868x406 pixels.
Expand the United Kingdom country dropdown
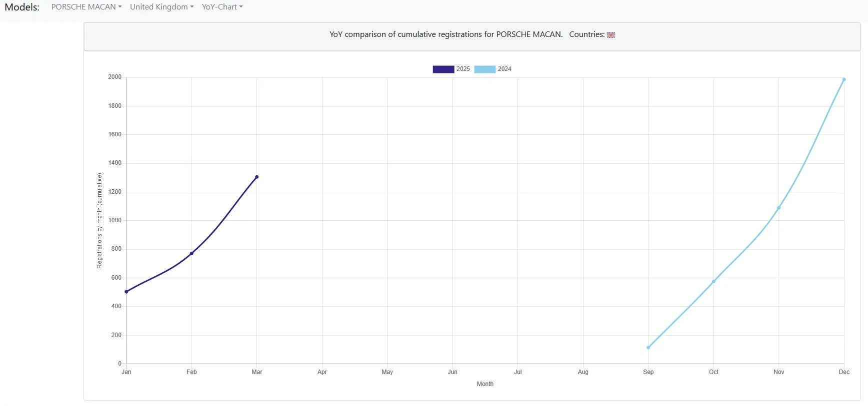(161, 7)
